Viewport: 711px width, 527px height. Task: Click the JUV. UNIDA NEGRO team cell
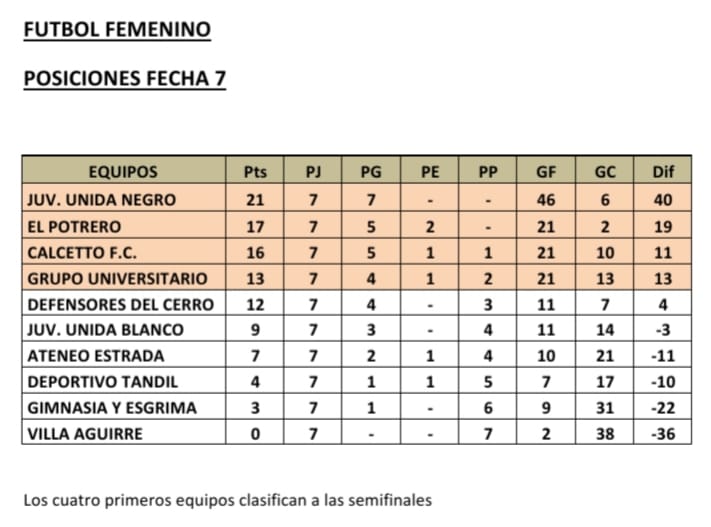[x=101, y=200]
